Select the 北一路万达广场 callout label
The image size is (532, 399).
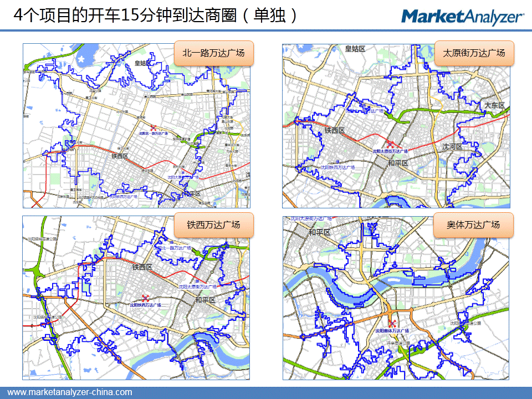click(213, 54)
